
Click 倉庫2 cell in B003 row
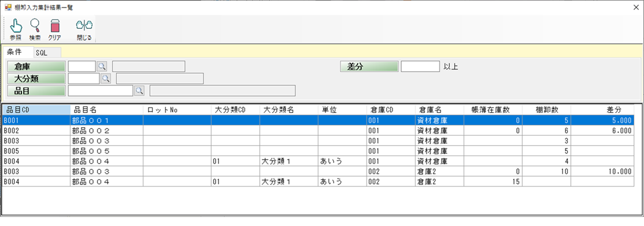pyautogui.click(x=439, y=171)
